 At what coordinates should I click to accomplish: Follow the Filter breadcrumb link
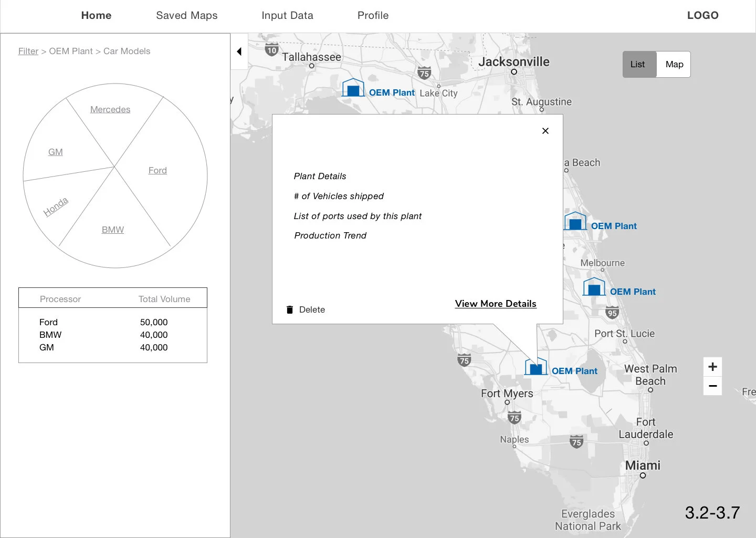pyautogui.click(x=28, y=51)
